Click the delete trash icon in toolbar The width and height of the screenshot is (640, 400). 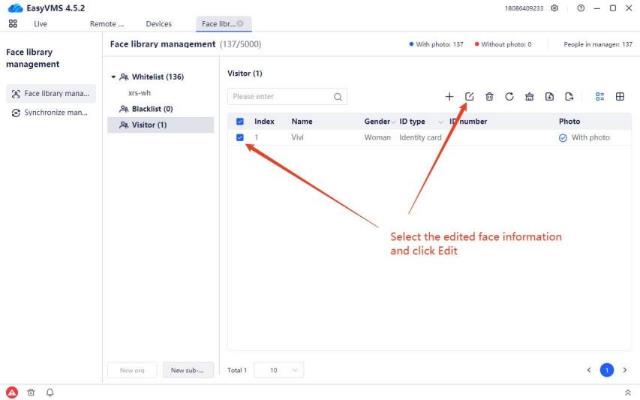(489, 97)
